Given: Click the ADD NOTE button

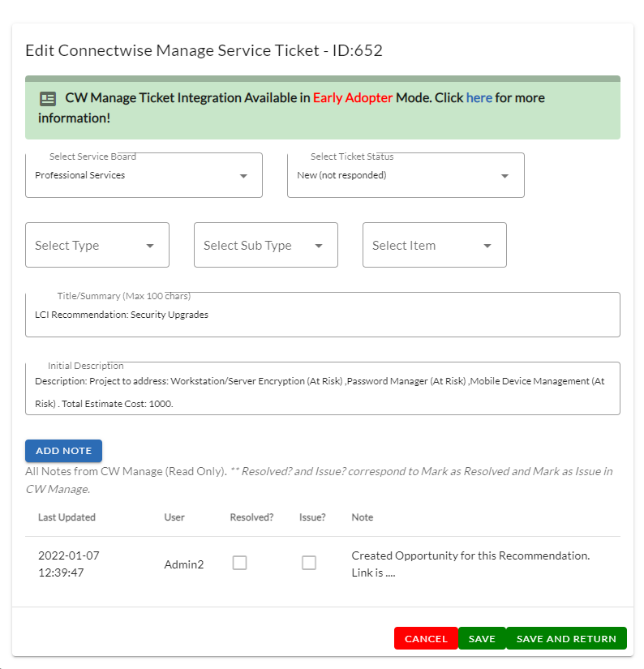Looking at the screenshot, I should click(x=63, y=451).
